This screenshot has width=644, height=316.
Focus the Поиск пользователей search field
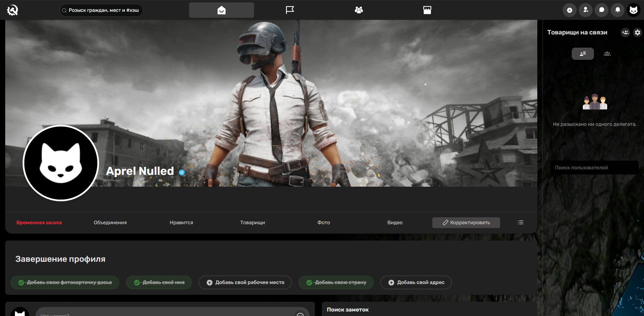[595, 168]
